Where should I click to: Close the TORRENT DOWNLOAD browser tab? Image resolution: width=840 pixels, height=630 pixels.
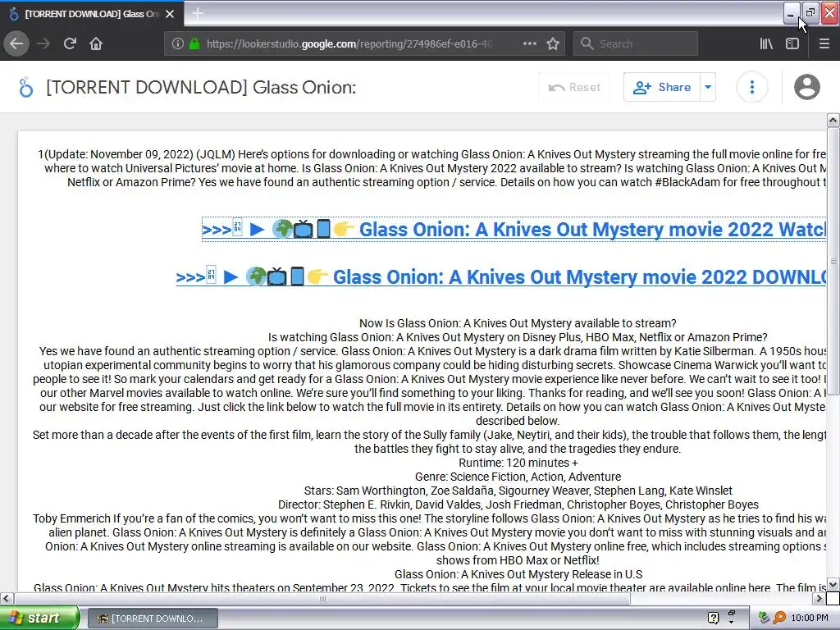(x=170, y=14)
